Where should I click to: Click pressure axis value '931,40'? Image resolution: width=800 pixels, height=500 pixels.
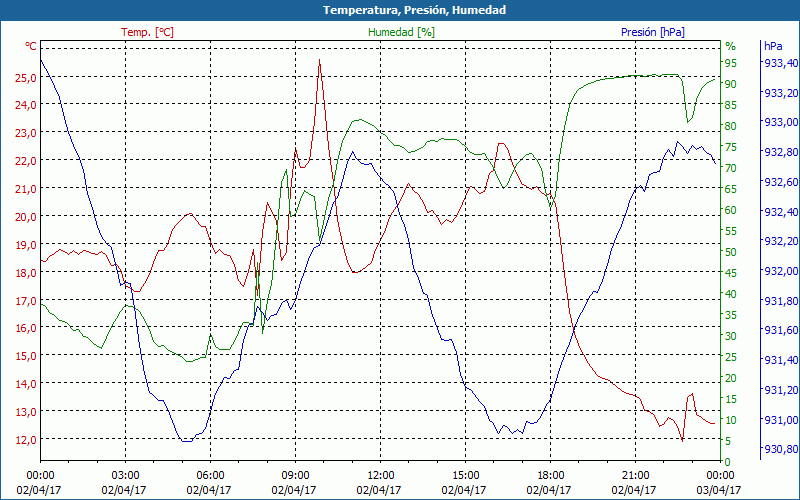(781, 361)
